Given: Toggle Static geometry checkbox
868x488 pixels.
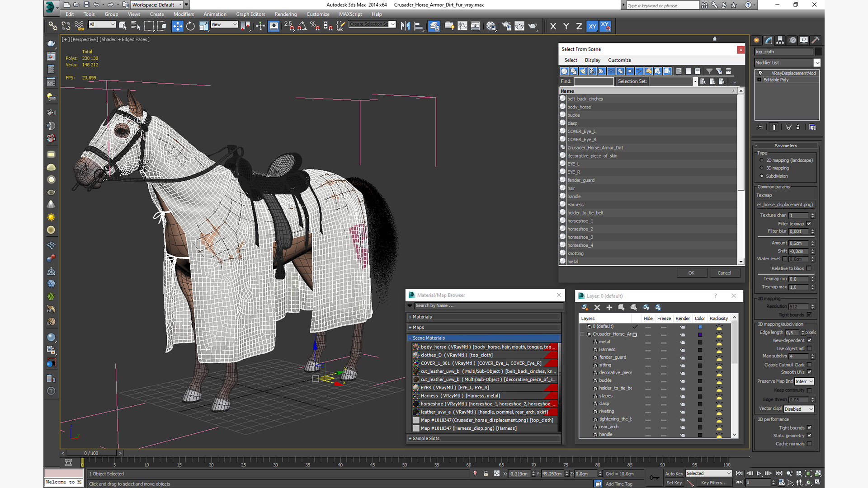Looking at the screenshot, I should pyautogui.click(x=809, y=436).
